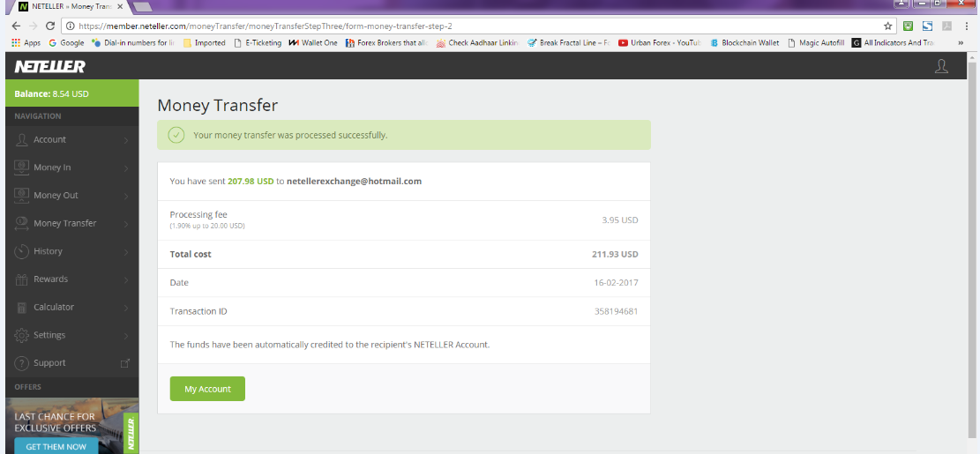Select Money Transfer in navigation
Image resolution: width=980 pixels, height=454 pixels.
(x=71, y=223)
